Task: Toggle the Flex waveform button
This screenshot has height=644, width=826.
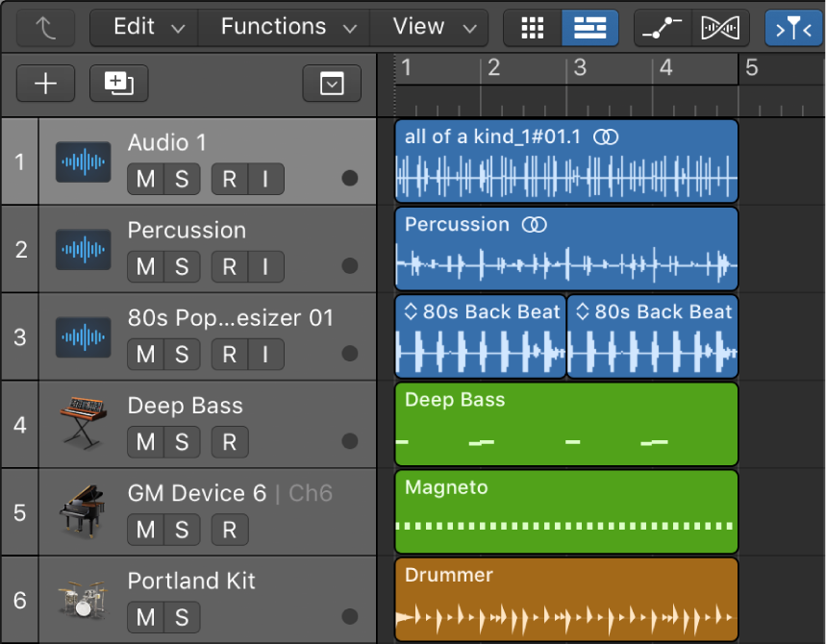Action: tap(720, 27)
